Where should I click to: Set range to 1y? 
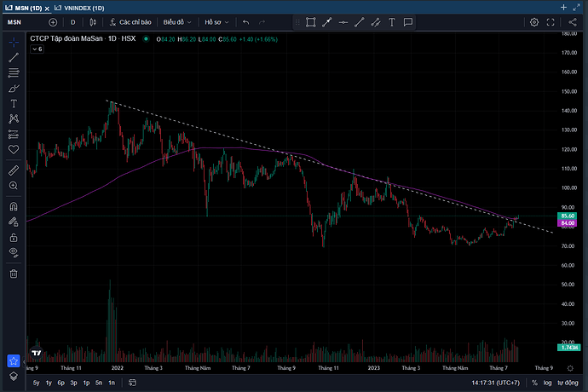coord(49,383)
